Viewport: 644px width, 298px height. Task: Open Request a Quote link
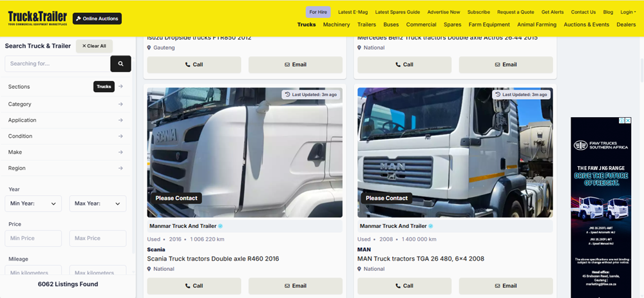[516, 12]
